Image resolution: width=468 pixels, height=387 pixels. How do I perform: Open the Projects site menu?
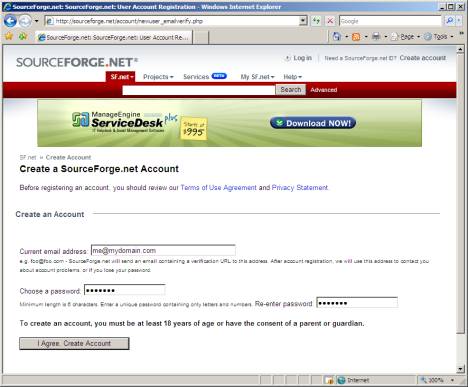pos(158,77)
